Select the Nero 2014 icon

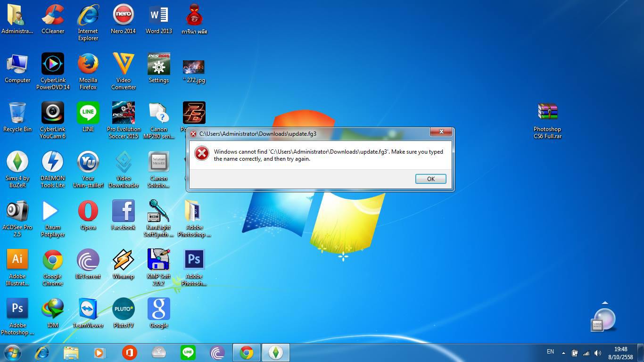pos(124,19)
